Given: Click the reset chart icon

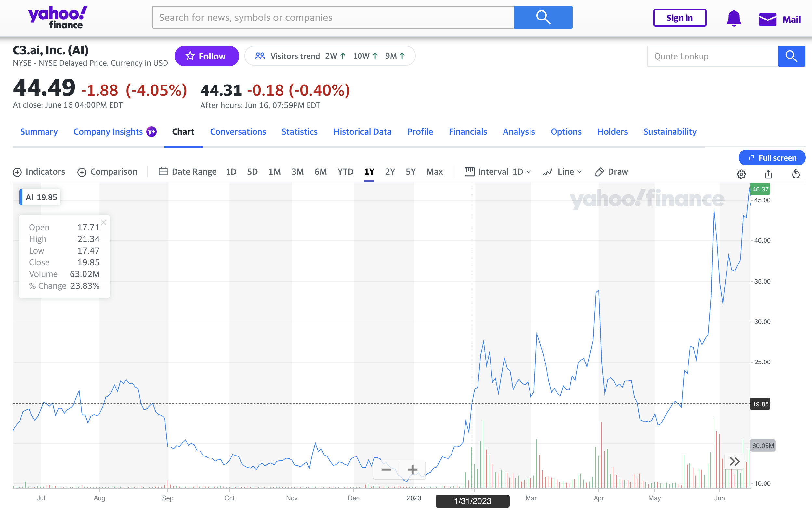Looking at the screenshot, I should (796, 174).
